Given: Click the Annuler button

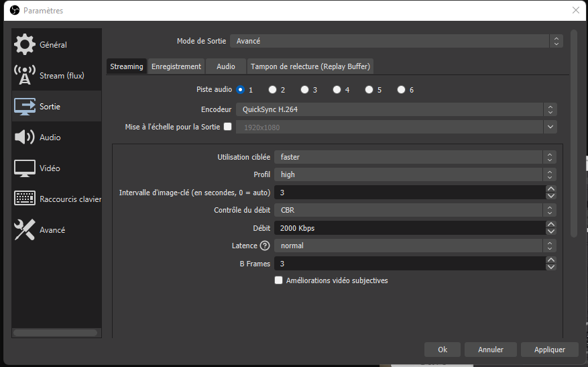Looking at the screenshot, I should pos(491,350).
